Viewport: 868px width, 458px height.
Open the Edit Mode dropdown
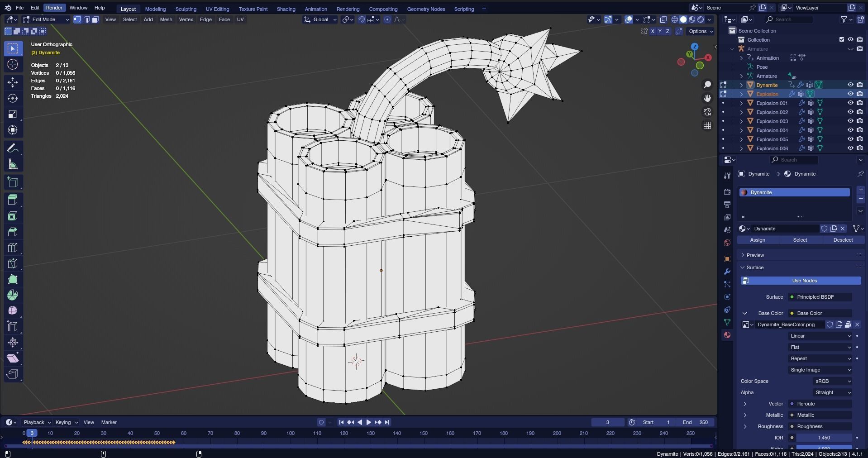point(46,19)
